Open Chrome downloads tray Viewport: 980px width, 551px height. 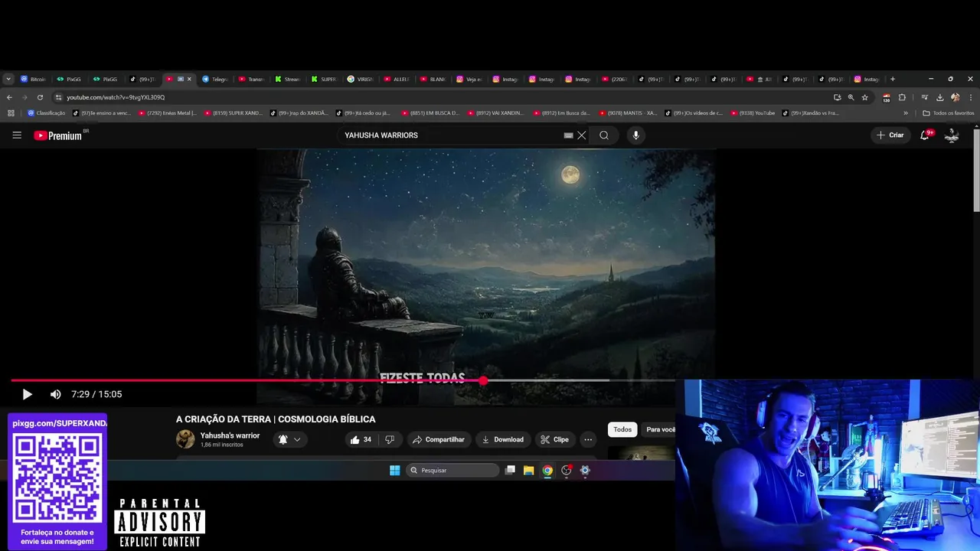[x=939, y=97]
